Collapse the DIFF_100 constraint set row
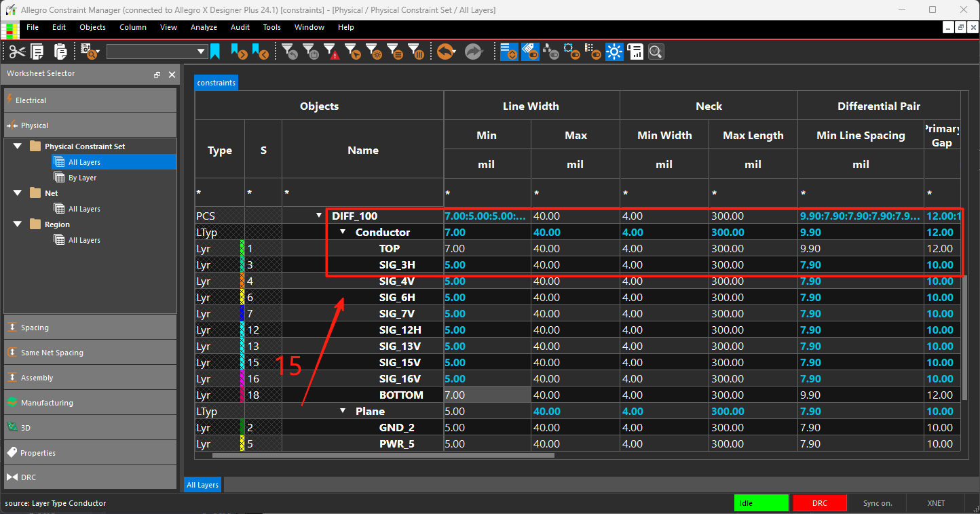 319,216
